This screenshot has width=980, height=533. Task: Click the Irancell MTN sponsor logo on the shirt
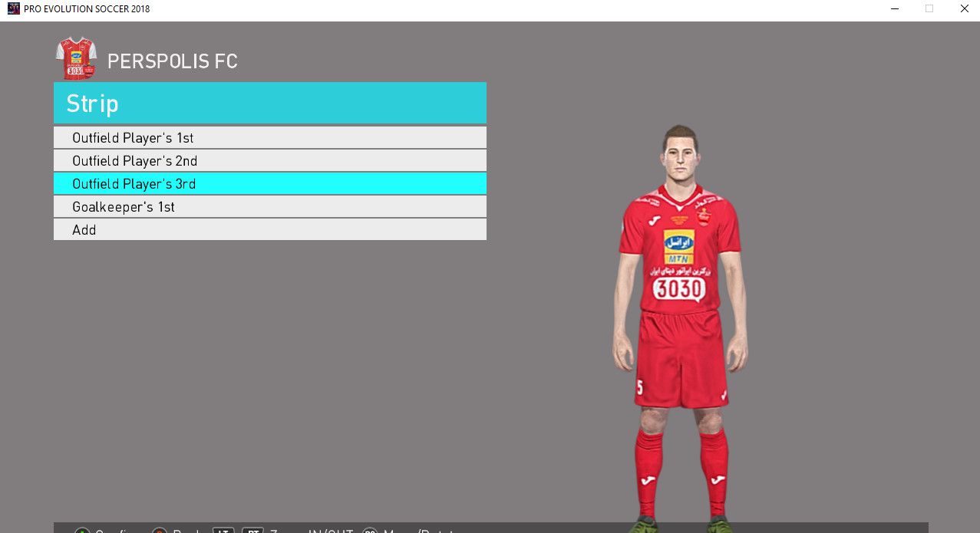click(x=678, y=247)
